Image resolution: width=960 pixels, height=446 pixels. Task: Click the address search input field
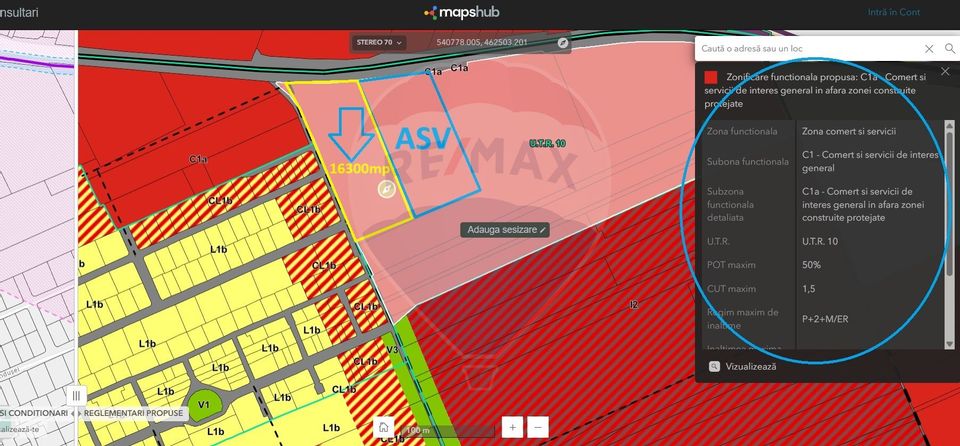pyautogui.click(x=808, y=48)
